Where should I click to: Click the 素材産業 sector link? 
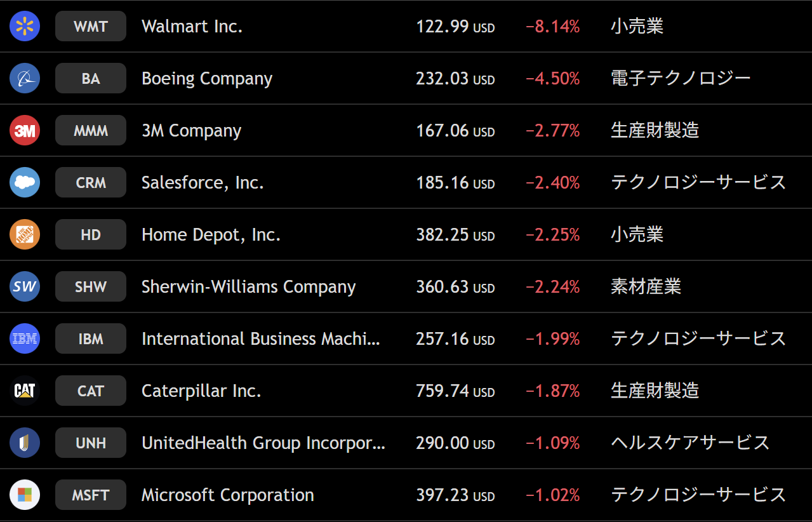click(x=646, y=287)
